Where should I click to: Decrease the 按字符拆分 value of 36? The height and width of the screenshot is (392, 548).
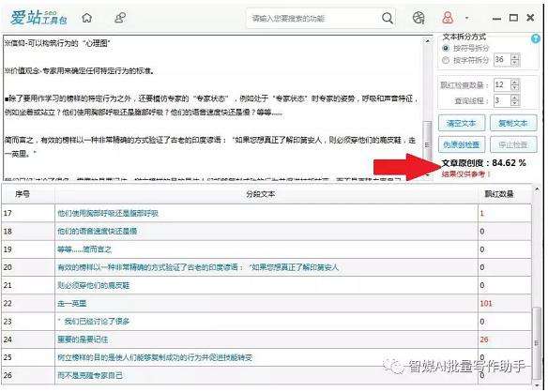coord(515,63)
